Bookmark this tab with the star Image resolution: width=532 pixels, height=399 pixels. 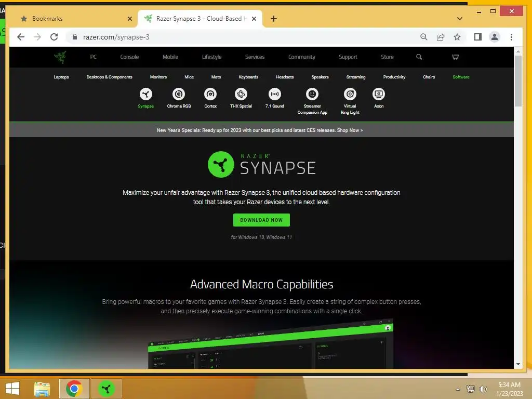pos(457,37)
